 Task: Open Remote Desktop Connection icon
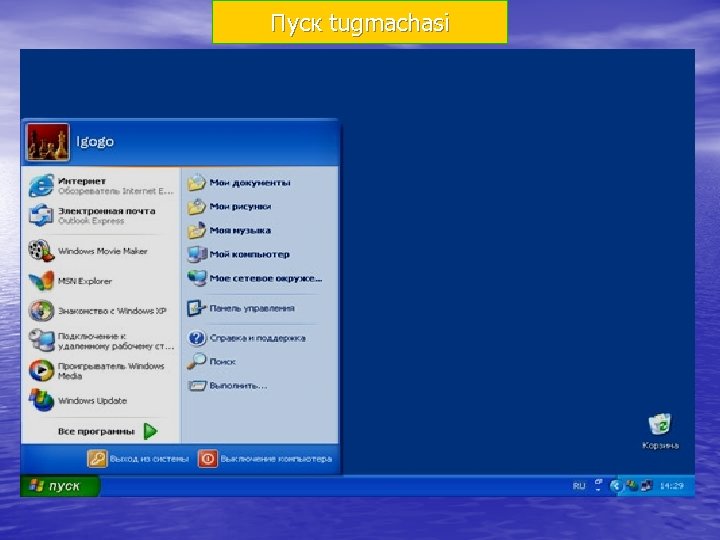click(41, 341)
